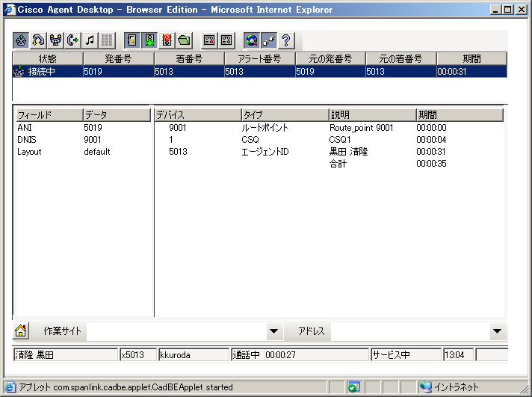Open Help with the question mark icon

[286, 40]
